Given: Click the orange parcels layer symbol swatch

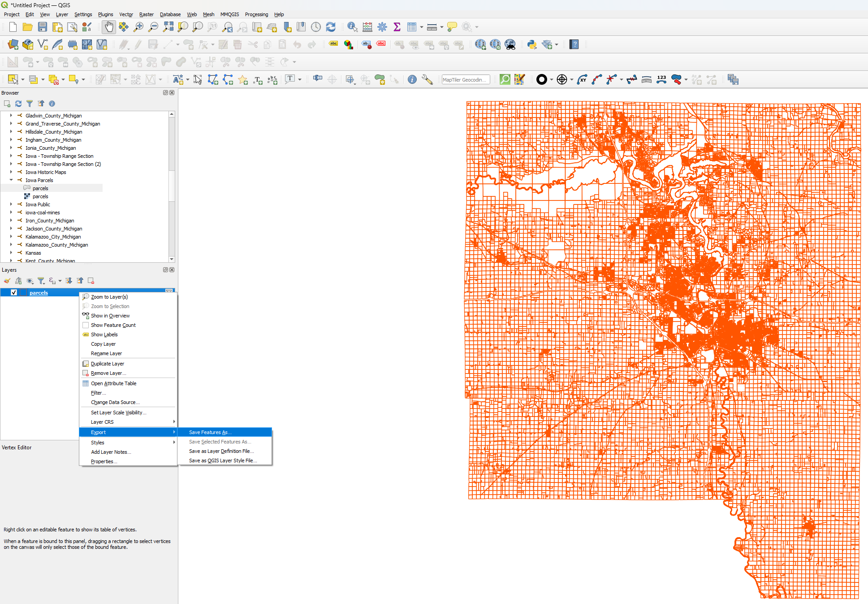Looking at the screenshot, I should coord(23,293).
